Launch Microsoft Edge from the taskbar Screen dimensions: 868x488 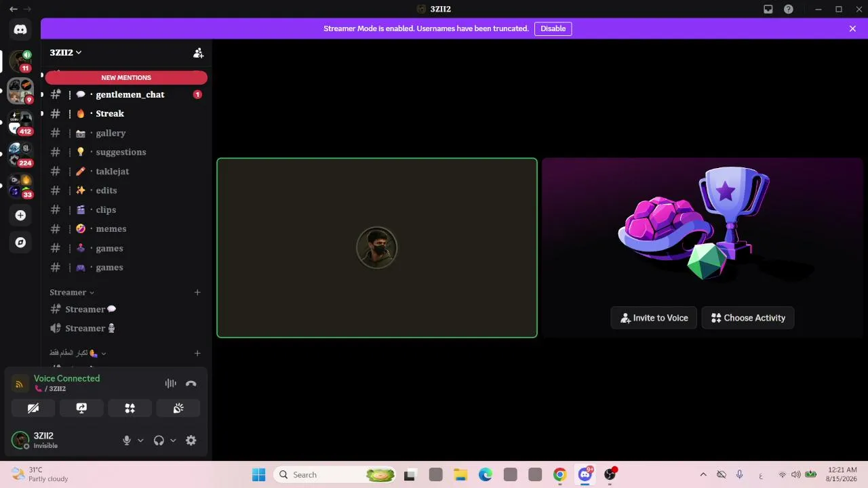(x=486, y=474)
